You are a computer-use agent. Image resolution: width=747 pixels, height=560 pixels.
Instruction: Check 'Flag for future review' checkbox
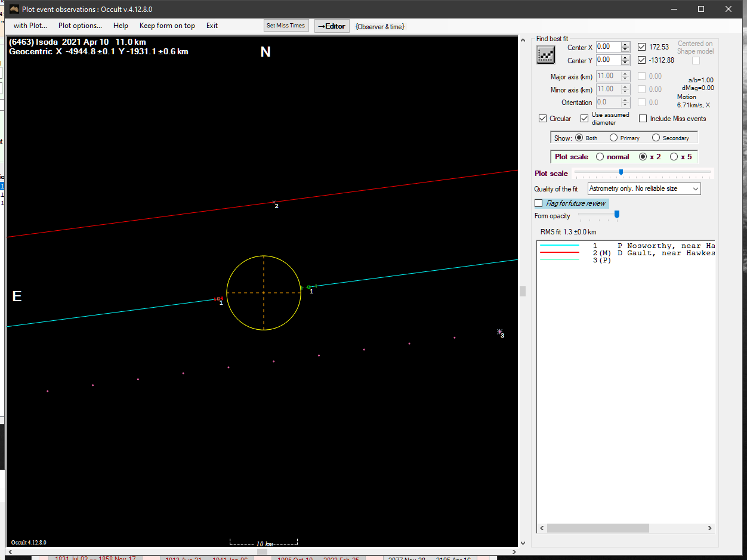tap(539, 203)
